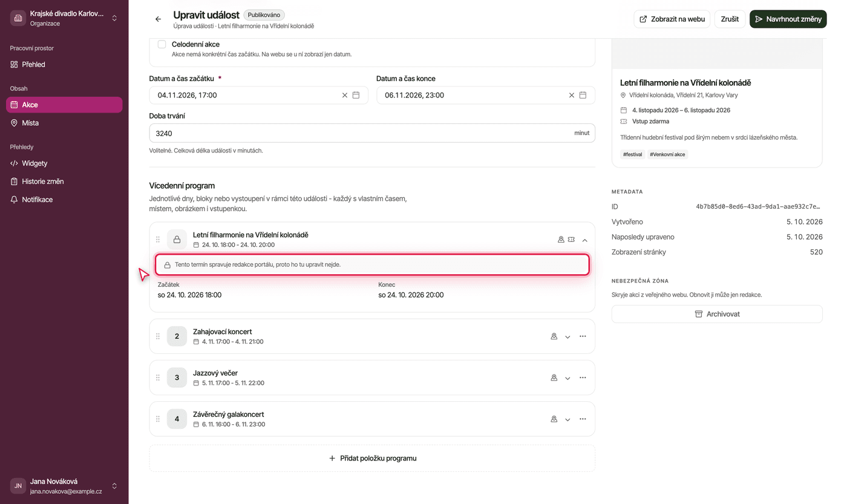This screenshot has width=847, height=504.
Task: Click Zobrazit na webu button
Action: [672, 19]
